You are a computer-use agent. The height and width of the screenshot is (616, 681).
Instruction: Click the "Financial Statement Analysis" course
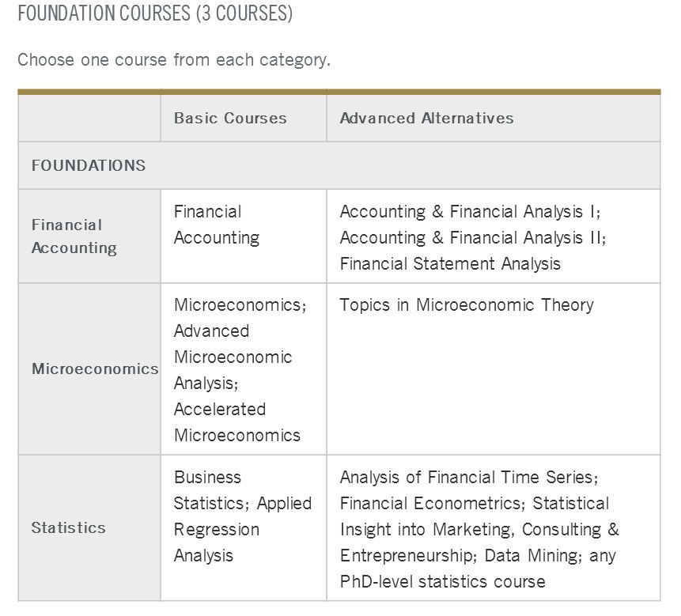coord(450,264)
